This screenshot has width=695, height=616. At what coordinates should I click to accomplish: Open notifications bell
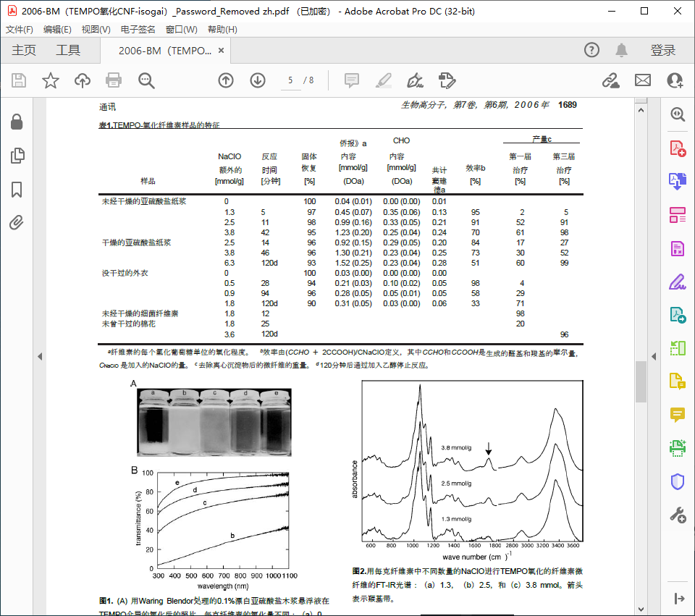(x=621, y=50)
